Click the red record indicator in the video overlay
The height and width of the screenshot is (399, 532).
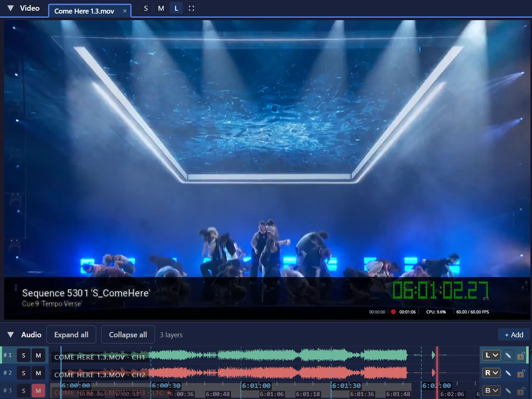click(x=393, y=312)
